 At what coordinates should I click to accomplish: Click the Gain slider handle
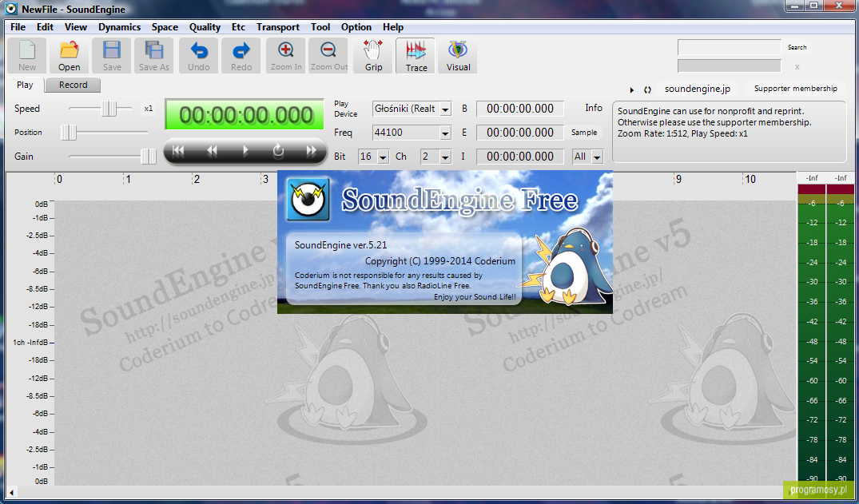click(x=148, y=157)
